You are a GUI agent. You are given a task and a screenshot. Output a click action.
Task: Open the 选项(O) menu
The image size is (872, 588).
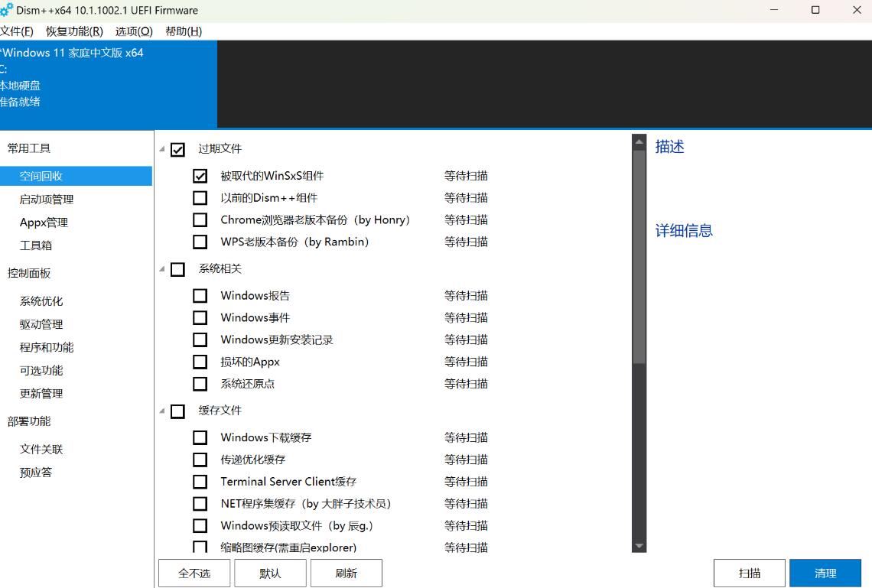[134, 31]
